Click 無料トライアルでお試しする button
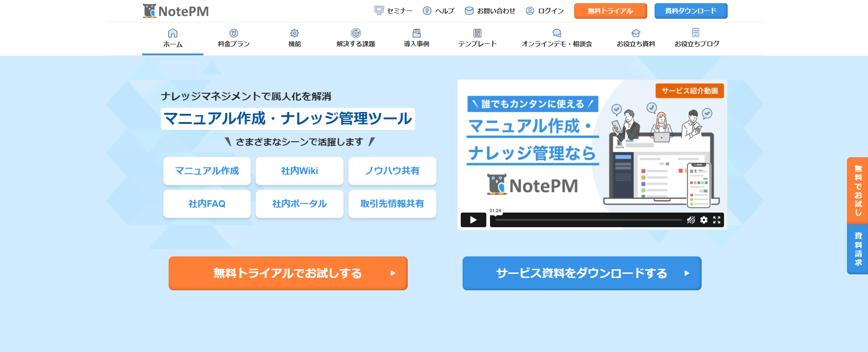This screenshot has width=868, height=352. tap(288, 273)
